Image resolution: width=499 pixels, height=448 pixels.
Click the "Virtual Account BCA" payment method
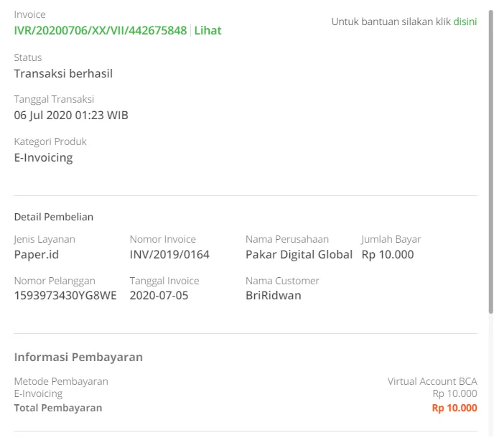click(432, 381)
